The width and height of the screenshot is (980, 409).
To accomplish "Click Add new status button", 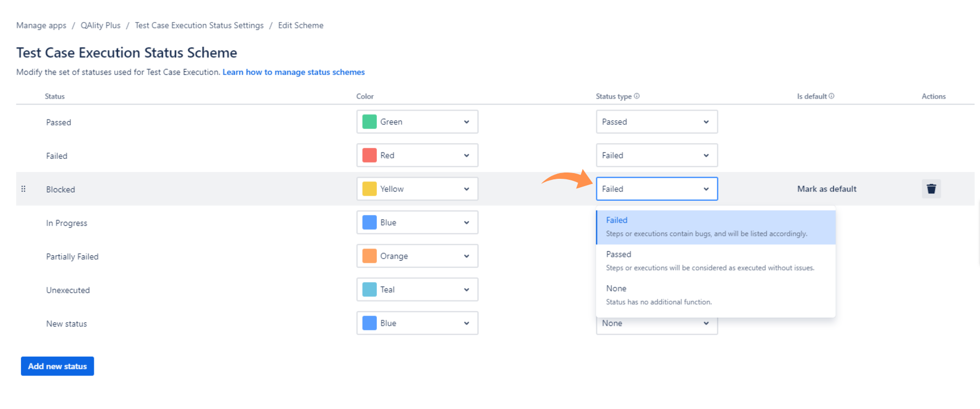I will pyautogui.click(x=58, y=366).
